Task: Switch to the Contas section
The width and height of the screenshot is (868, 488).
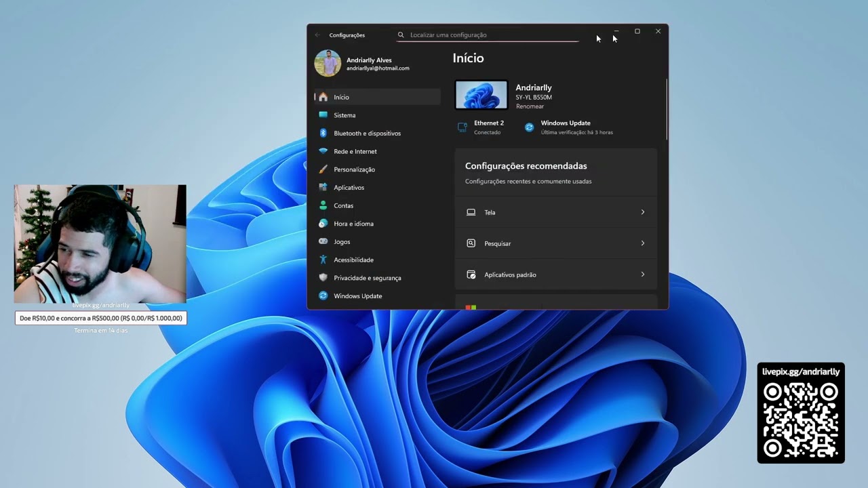Action: (378, 205)
